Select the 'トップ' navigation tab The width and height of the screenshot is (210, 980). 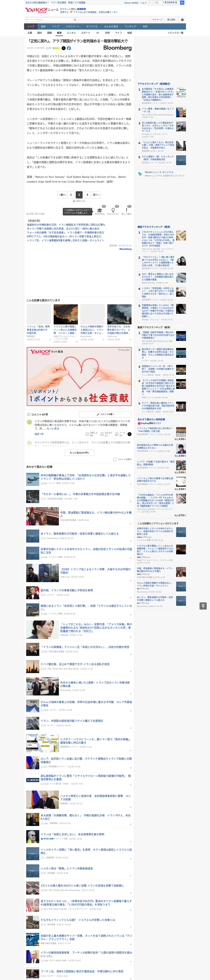click(x=31, y=27)
